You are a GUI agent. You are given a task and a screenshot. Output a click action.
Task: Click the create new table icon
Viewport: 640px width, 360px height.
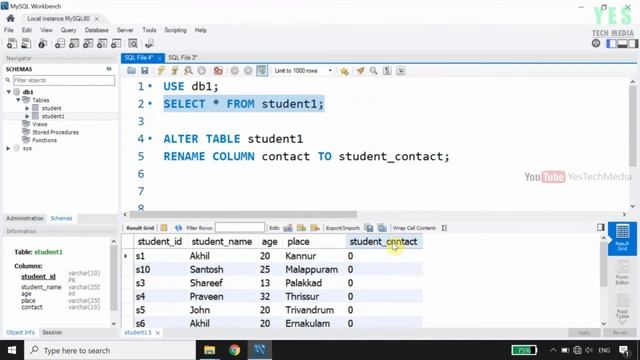point(74,43)
